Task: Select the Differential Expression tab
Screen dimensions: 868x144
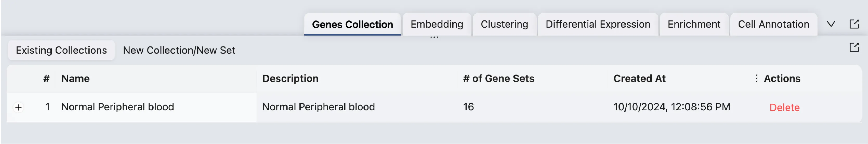Action: [597, 24]
